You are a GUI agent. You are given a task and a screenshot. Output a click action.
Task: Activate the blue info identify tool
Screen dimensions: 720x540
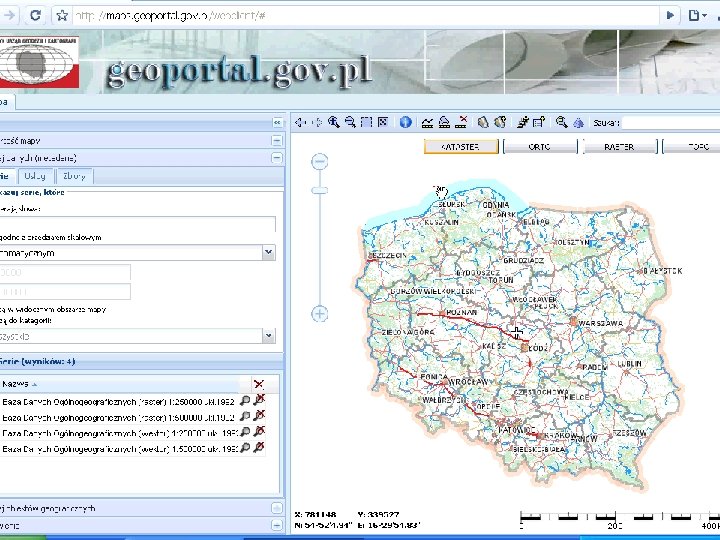(x=405, y=122)
